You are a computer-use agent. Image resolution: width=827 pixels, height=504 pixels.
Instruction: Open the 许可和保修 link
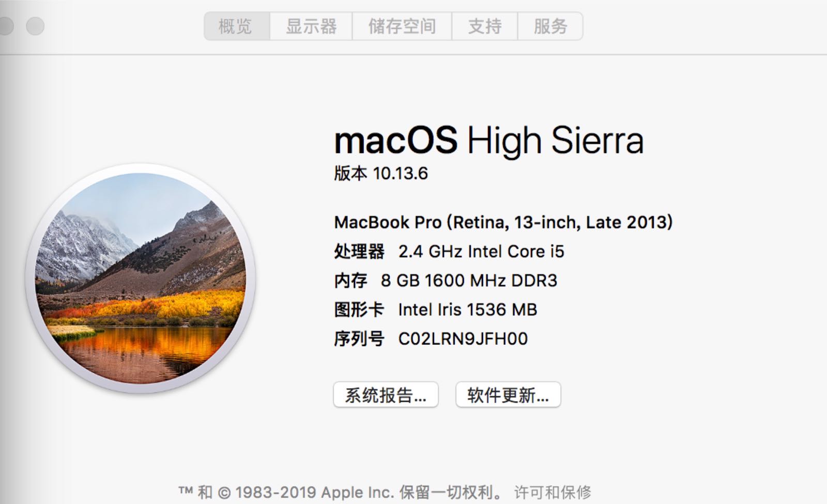(552, 492)
